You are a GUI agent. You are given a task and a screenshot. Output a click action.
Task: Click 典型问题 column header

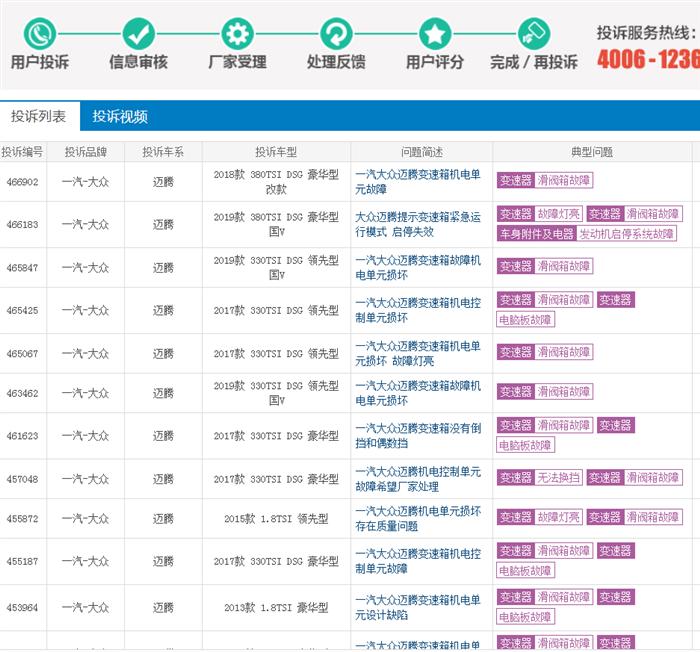click(591, 152)
